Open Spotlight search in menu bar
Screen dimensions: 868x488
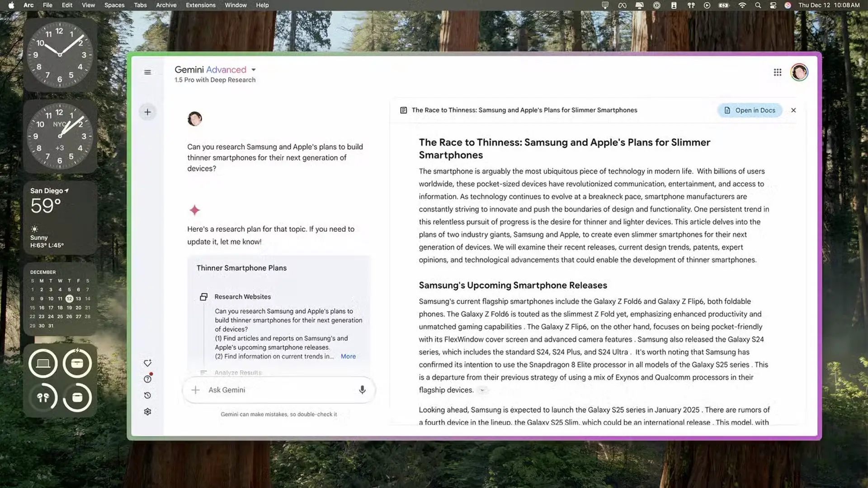[x=758, y=5]
